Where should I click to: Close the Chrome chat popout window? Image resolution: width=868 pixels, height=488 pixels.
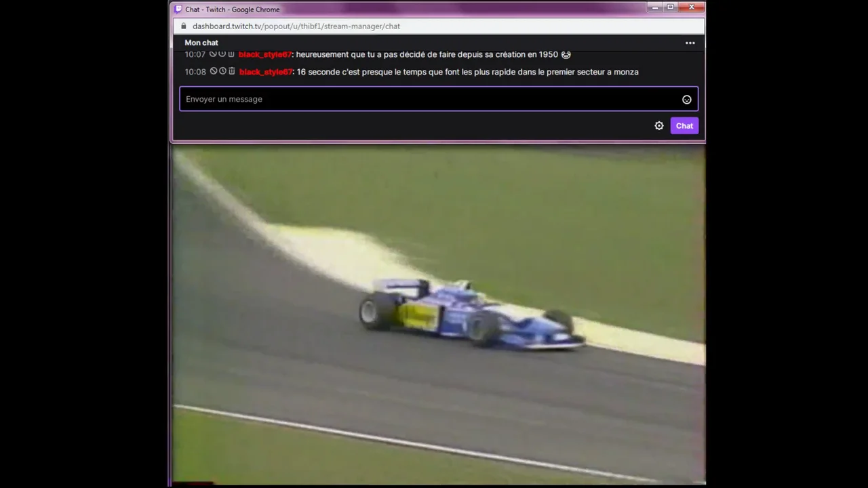tap(692, 7)
